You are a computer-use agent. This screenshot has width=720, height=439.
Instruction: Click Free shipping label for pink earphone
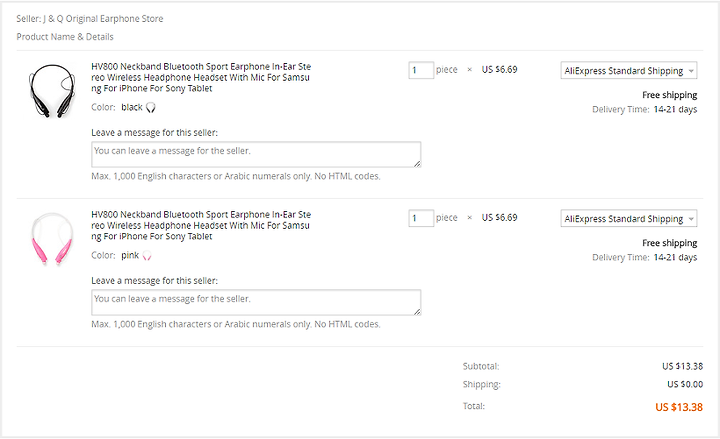(x=669, y=243)
